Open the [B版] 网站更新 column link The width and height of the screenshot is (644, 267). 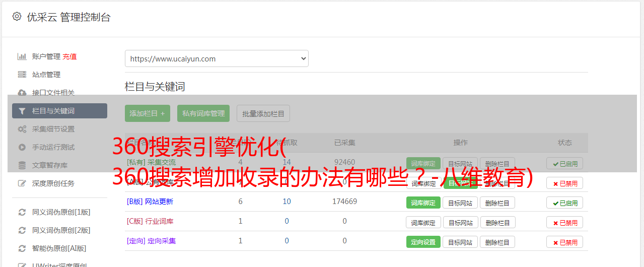(150, 202)
